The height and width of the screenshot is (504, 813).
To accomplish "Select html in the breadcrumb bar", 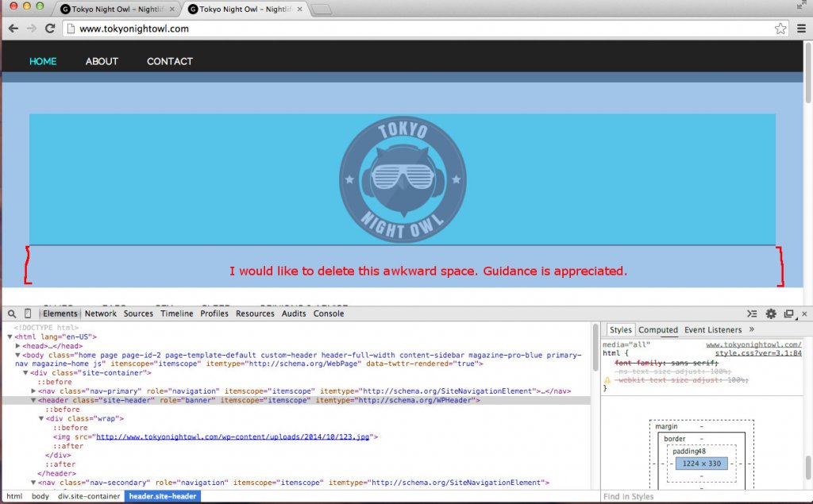I will pos(14,496).
